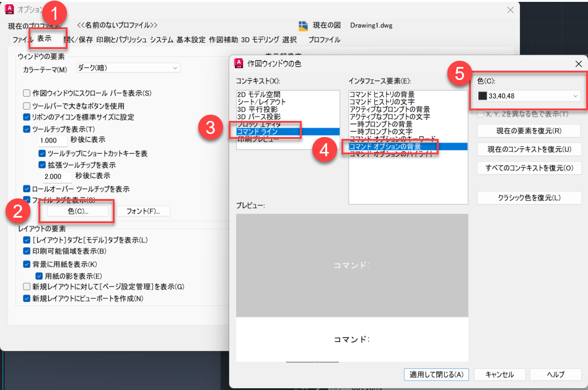Close the 作図ウィンドウの色 dialog
The width and height of the screenshot is (588, 390).
tap(579, 64)
